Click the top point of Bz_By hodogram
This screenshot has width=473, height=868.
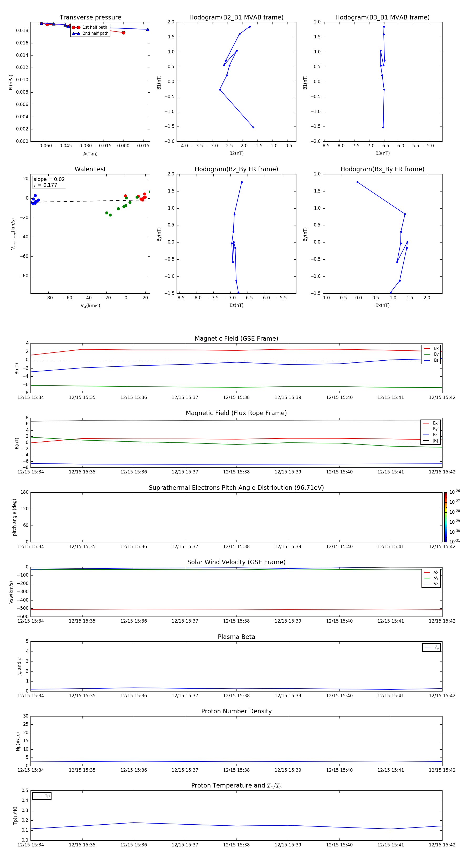click(x=242, y=182)
